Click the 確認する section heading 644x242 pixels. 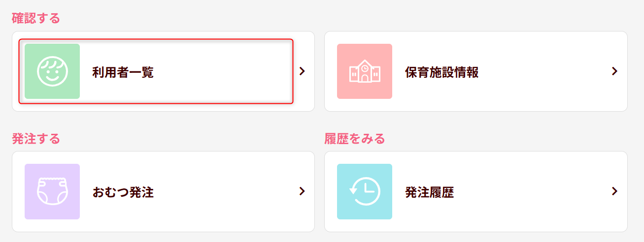pos(35,19)
